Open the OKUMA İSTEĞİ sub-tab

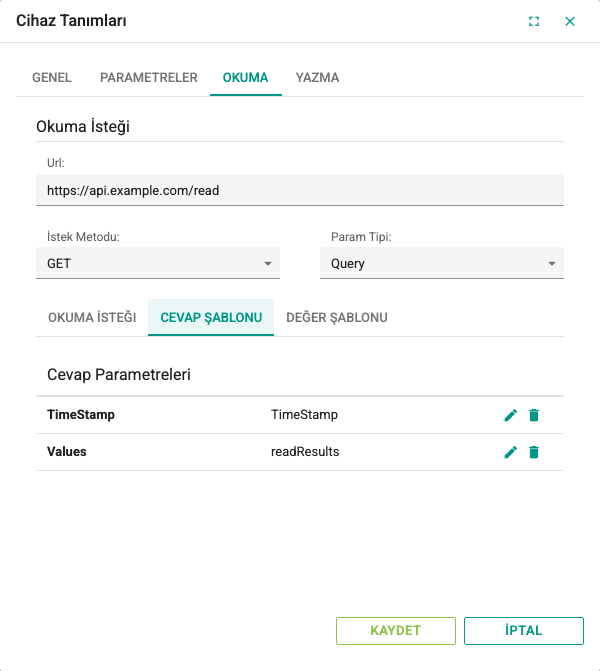pyautogui.click(x=92, y=318)
